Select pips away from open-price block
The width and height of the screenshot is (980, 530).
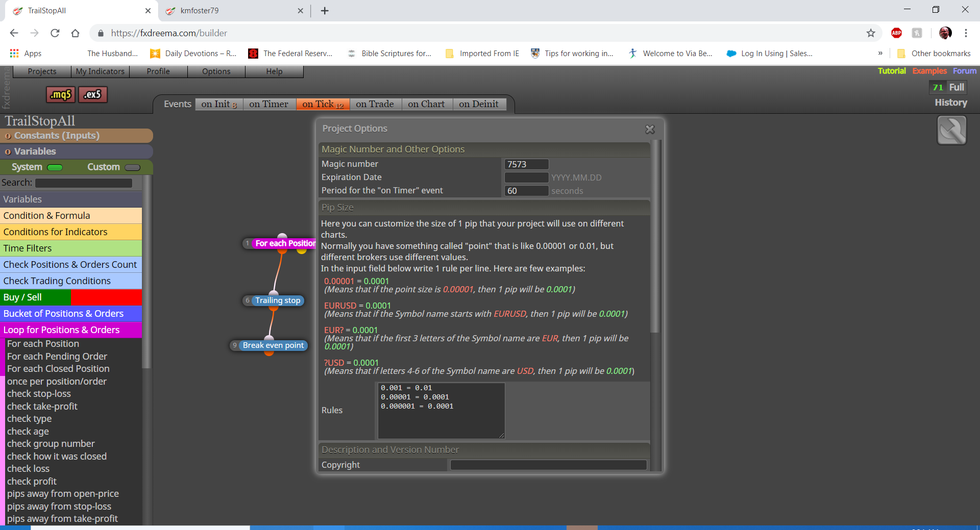pos(63,494)
